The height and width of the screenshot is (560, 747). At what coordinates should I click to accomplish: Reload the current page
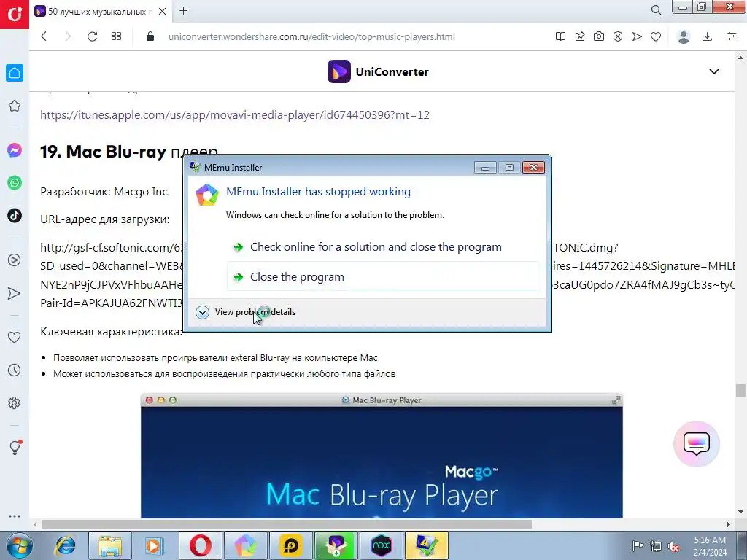click(x=92, y=36)
